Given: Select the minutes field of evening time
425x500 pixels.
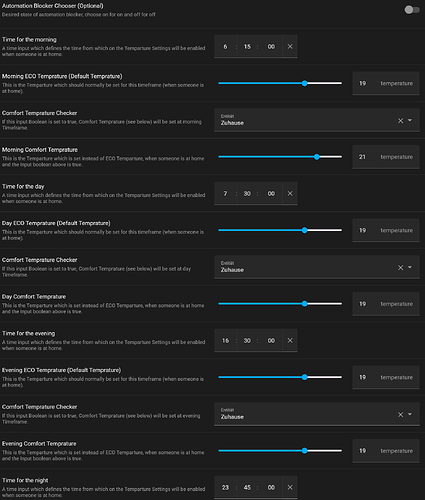Looking at the screenshot, I should [x=247, y=340].
